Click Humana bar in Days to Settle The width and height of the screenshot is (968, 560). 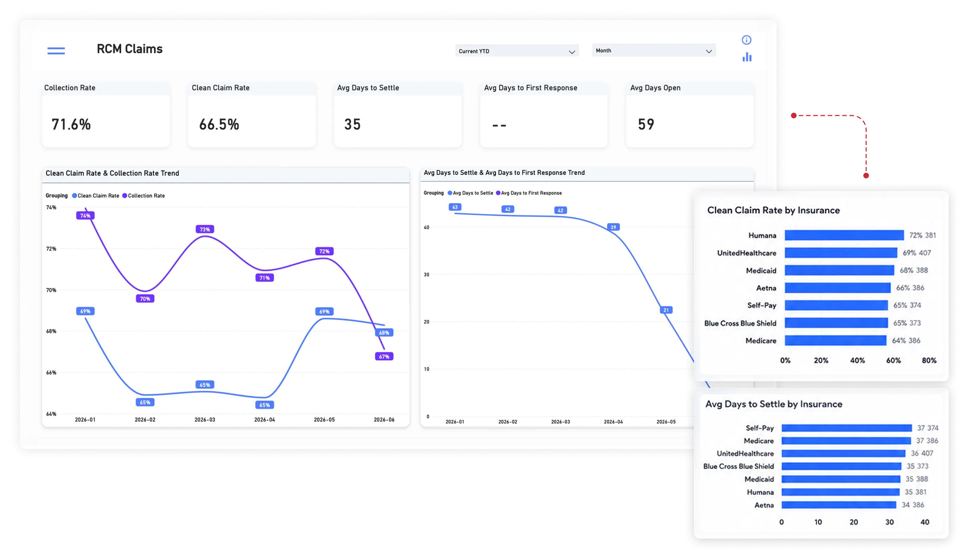tap(841, 492)
